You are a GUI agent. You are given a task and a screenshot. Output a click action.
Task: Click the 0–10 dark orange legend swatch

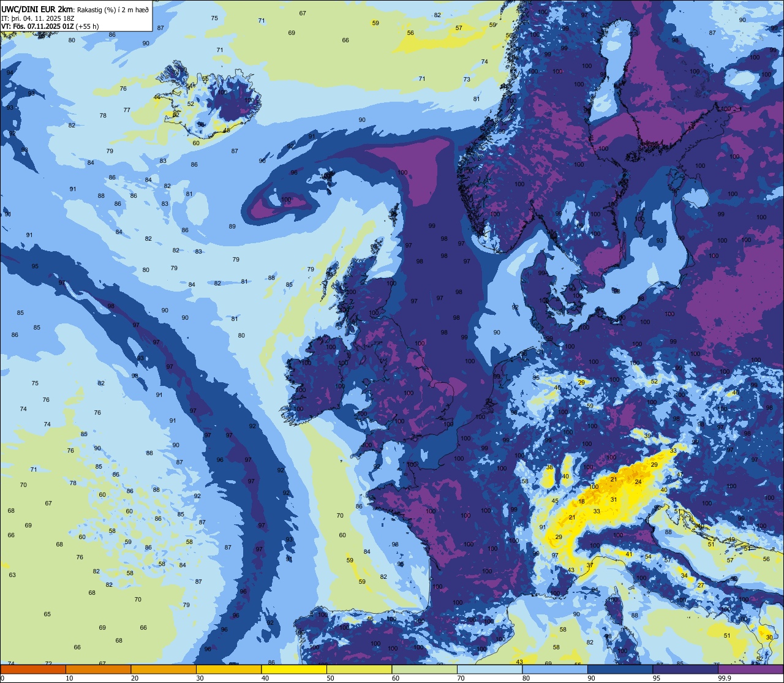click(33, 669)
